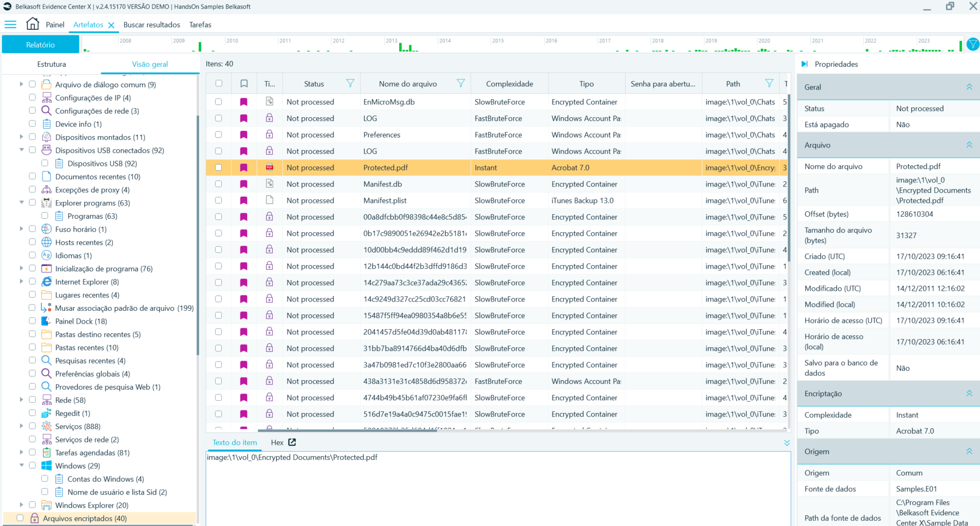This screenshot has height=526, width=980.
Task: Filter the Status column
Action: pyautogui.click(x=350, y=83)
